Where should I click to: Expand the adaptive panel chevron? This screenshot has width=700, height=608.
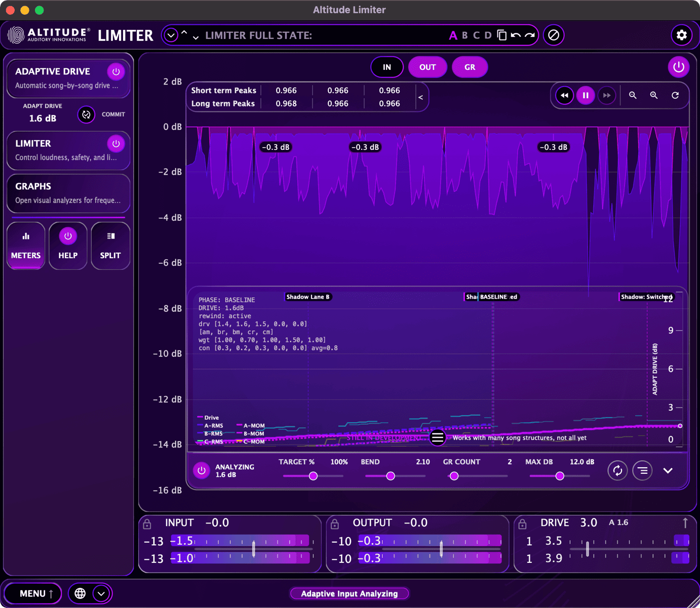tap(668, 470)
